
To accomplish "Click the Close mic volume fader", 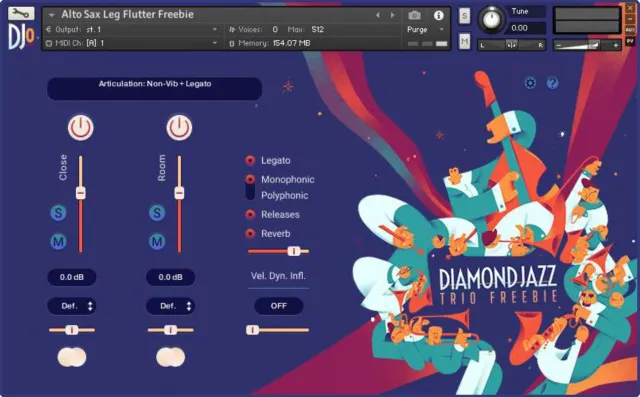I will (x=81, y=204).
